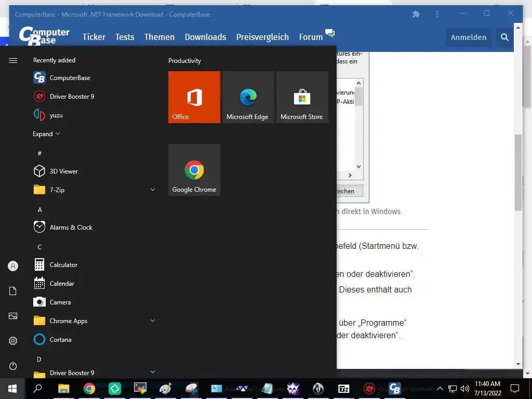The width and height of the screenshot is (532, 399).
Task: Open network icon in system tray
Action: [x=453, y=389]
